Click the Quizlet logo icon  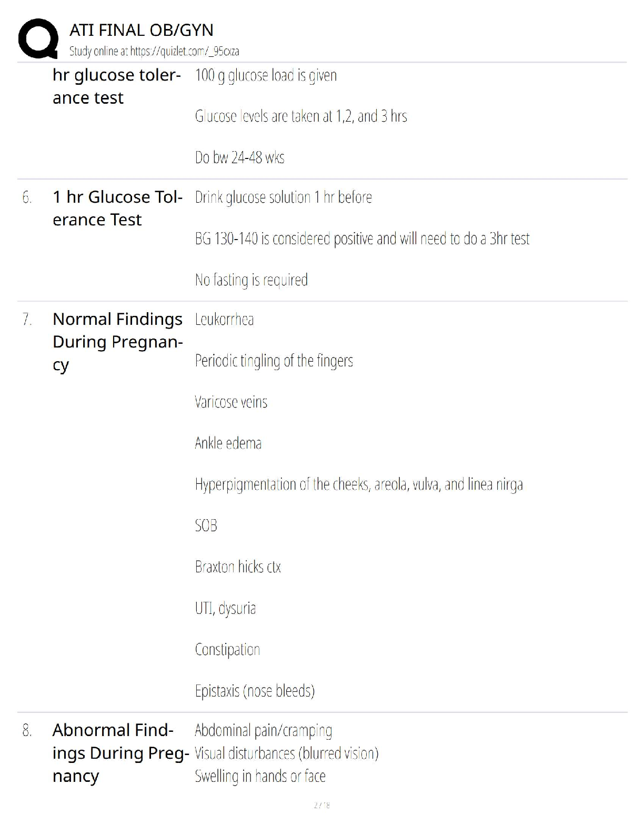(x=38, y=38)
